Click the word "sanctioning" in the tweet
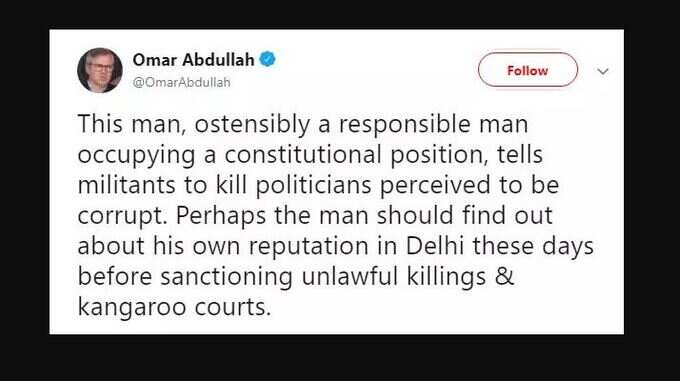Viewport: 680px width, 381px height. pos(226,277)
